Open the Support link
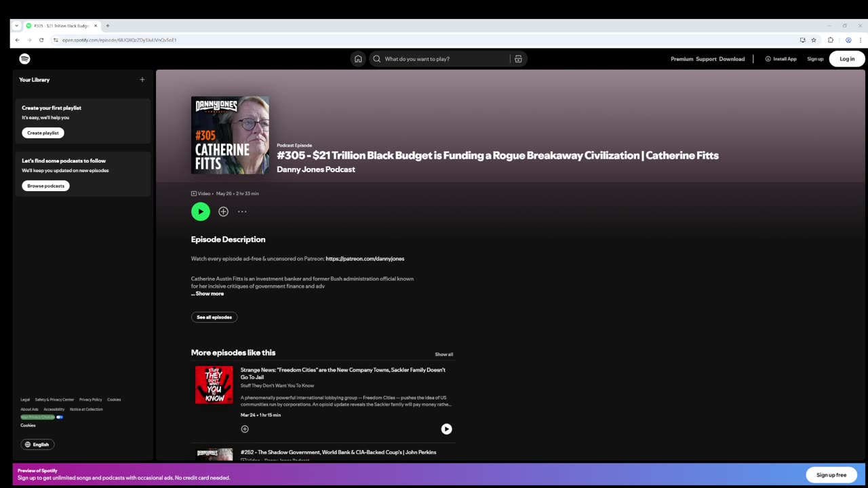 click(706, 59)
